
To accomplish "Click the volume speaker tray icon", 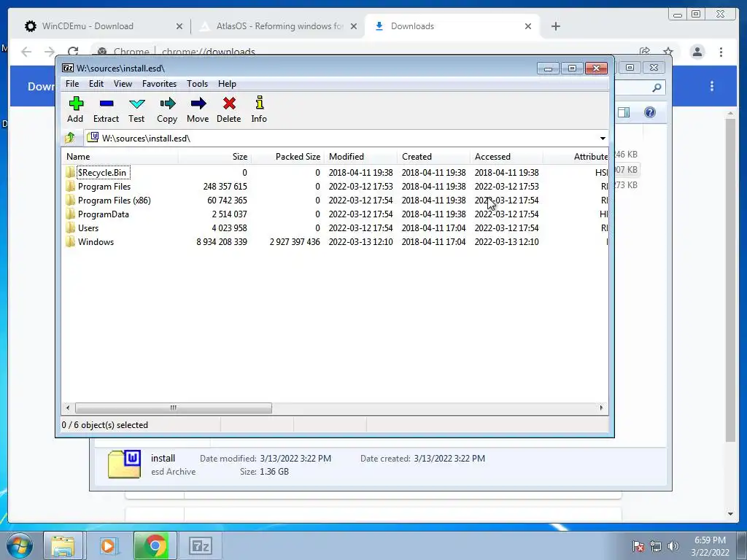I will tap(673, 546).
